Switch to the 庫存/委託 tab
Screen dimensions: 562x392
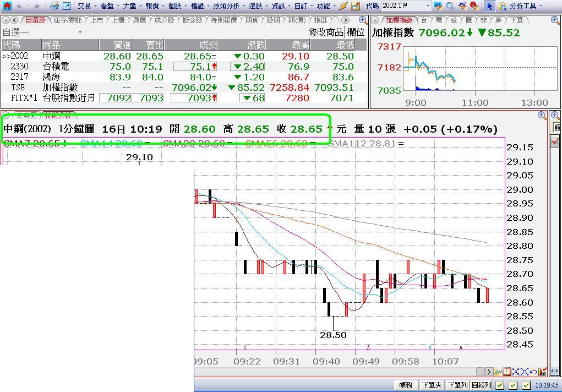point(68,20)
